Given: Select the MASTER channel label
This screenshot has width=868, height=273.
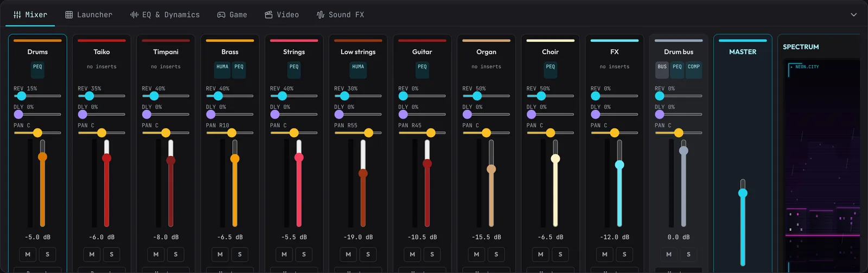Looking at the screenshot, I should coord(743,52).
